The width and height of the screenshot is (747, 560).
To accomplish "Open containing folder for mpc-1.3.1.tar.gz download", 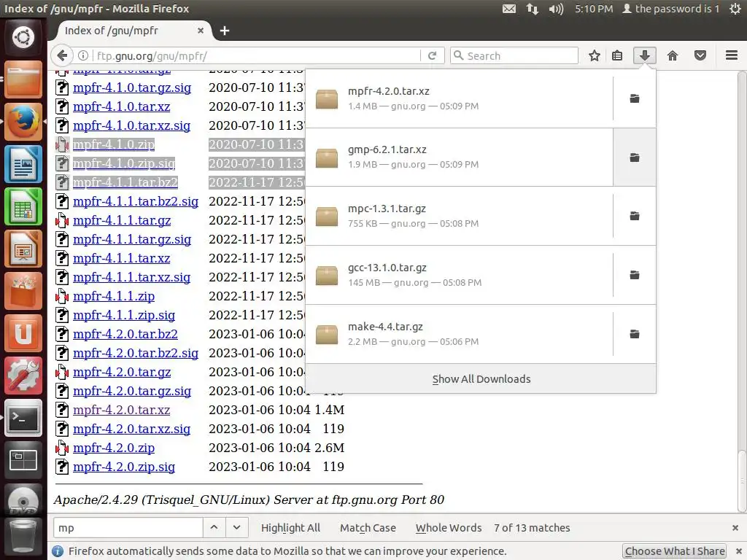I will click(634, 216).
